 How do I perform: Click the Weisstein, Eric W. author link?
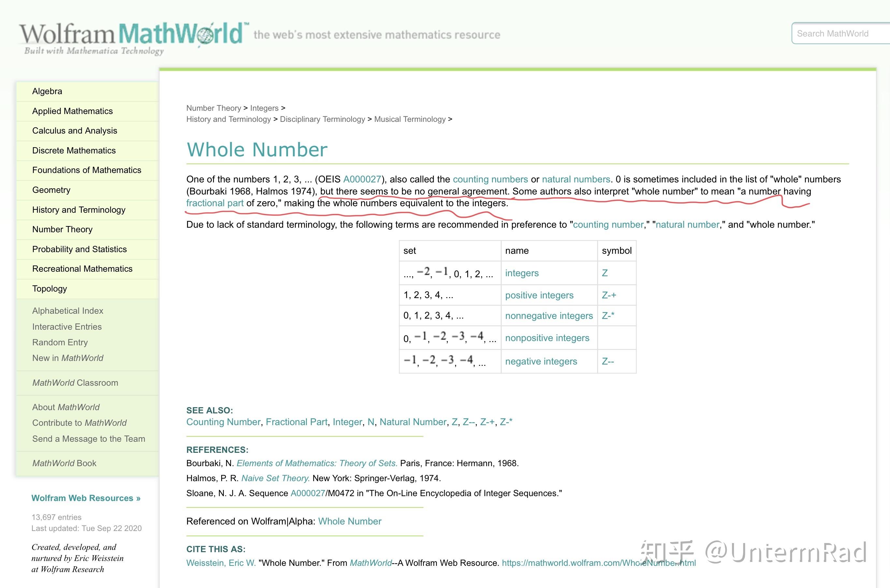[221, 563]
